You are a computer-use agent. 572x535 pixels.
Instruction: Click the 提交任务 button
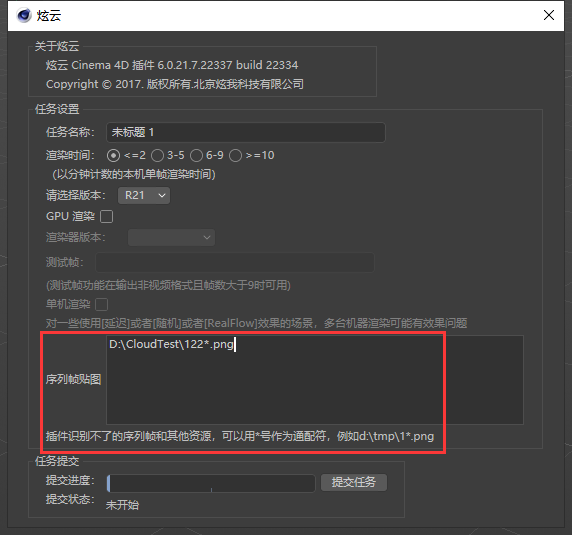(354, 482)
